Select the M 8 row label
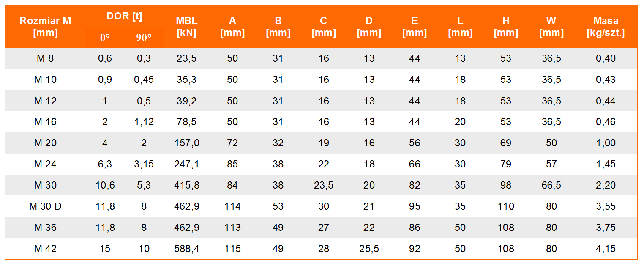Screen dimensions: 644x266 [45, 58]
